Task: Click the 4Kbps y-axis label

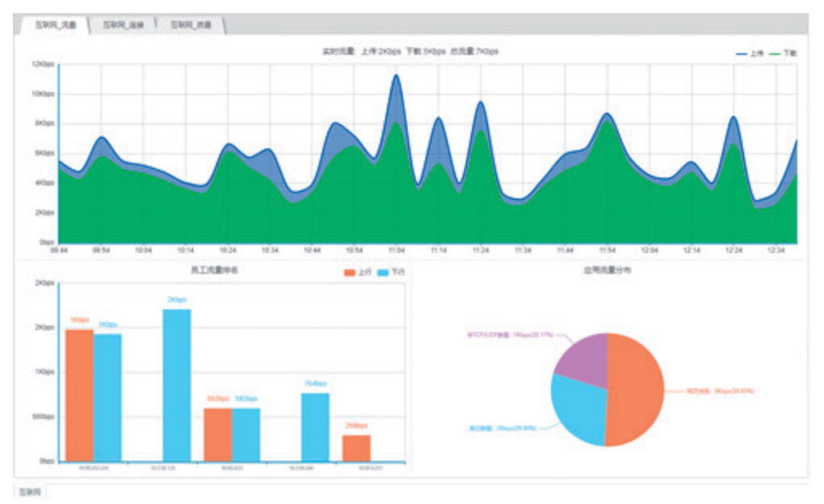Action: [x=45, y=183]
